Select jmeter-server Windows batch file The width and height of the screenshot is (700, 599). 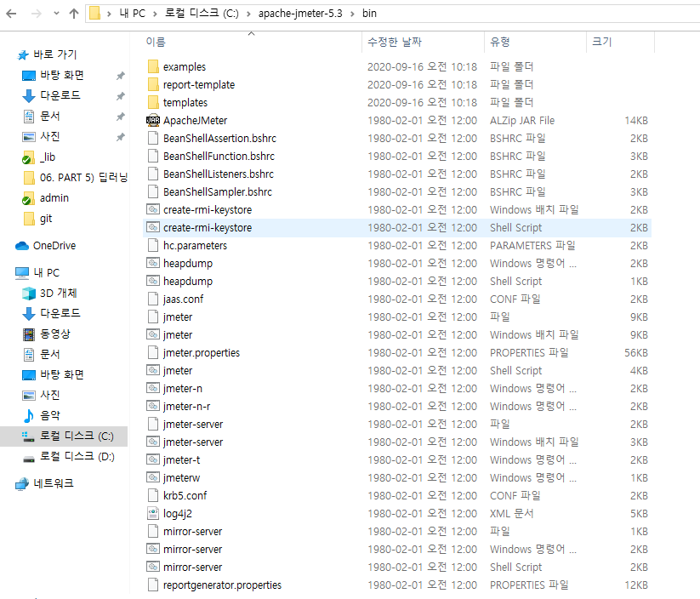point(397,442)
